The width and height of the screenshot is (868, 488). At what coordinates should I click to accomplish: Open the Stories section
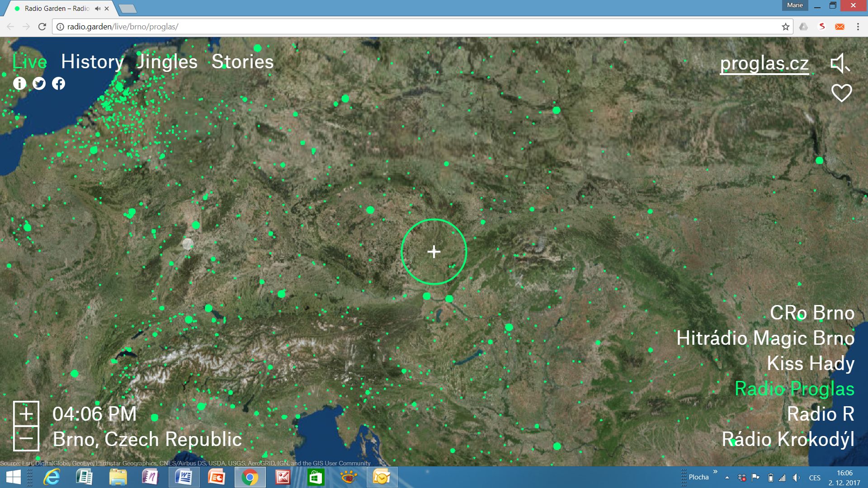[242, 61]
